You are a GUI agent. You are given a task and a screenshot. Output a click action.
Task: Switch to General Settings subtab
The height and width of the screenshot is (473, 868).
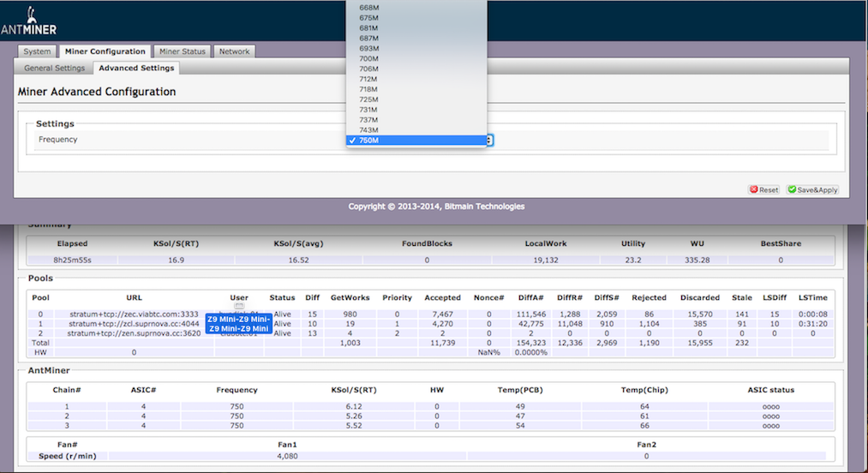pyautogui.click(x=54, y=69)
